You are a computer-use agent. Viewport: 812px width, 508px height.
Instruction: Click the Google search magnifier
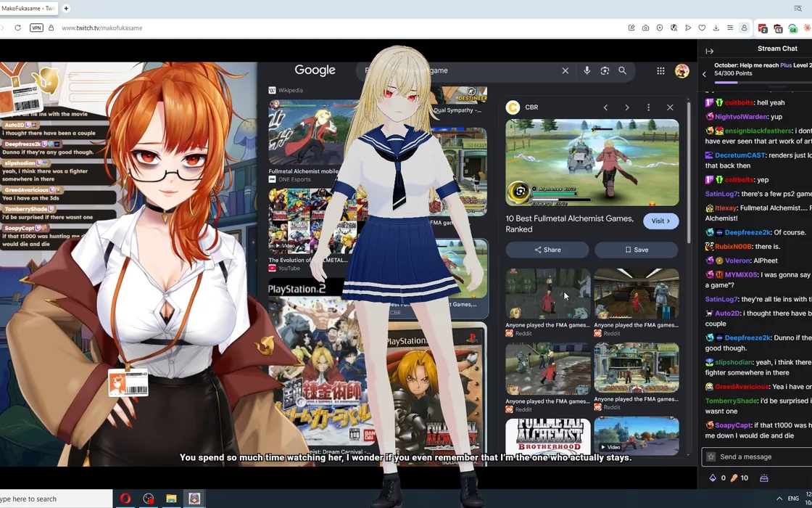(x=623, y=70)
